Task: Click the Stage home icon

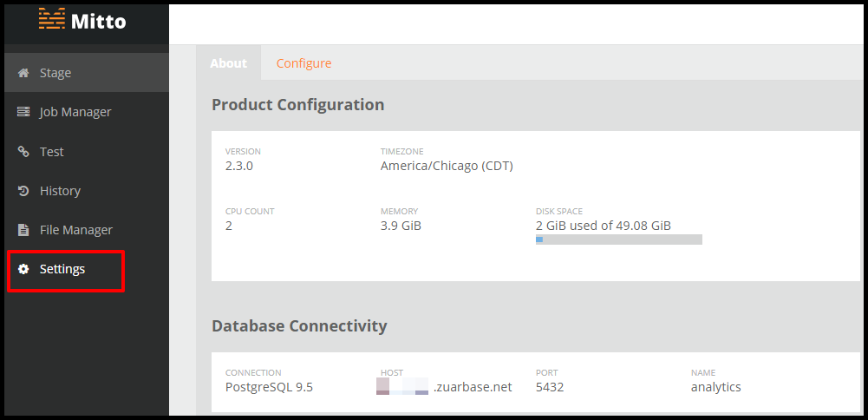Action: tap(23, 73)
